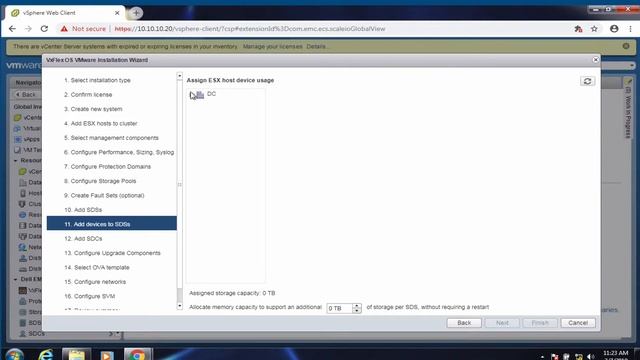Screen dimensions: 640x360
Task: Click the Not secure warning icon
Action: point(64,29)
